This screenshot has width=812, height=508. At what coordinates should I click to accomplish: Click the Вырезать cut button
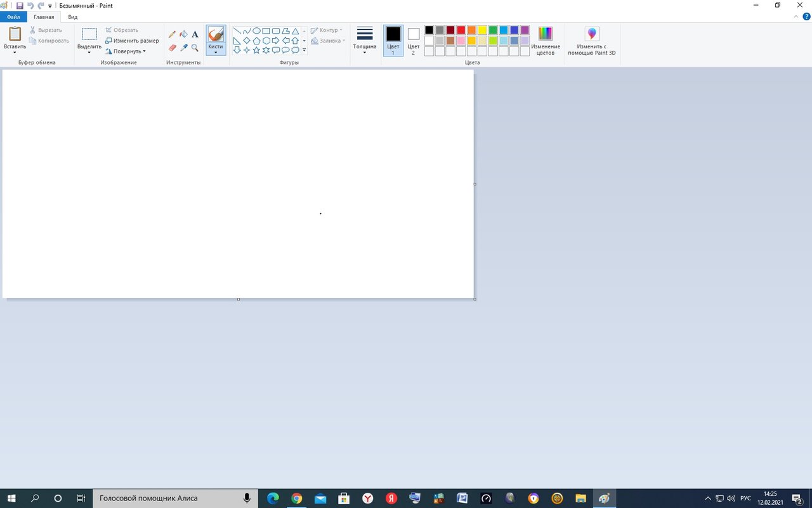tap(46, 30)
